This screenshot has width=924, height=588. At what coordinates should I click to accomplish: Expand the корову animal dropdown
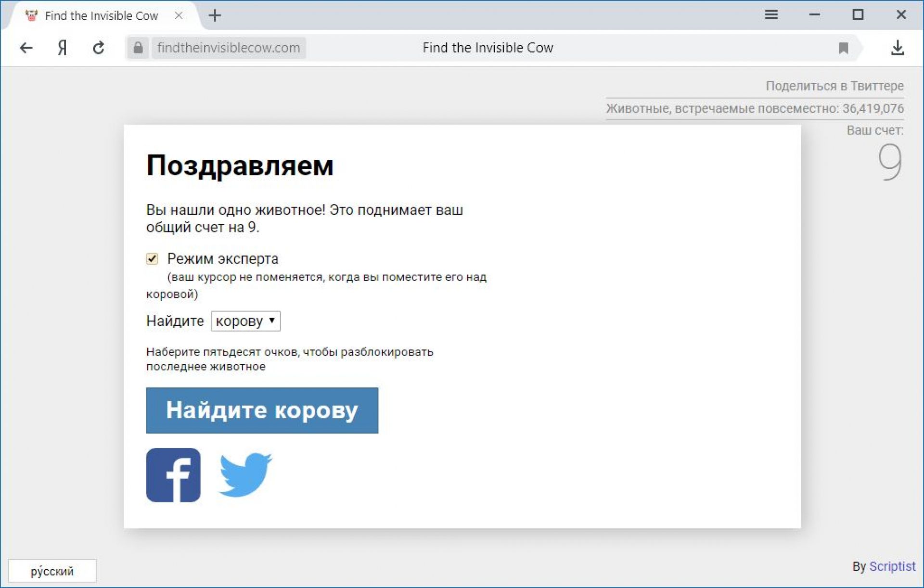point(245,321)
